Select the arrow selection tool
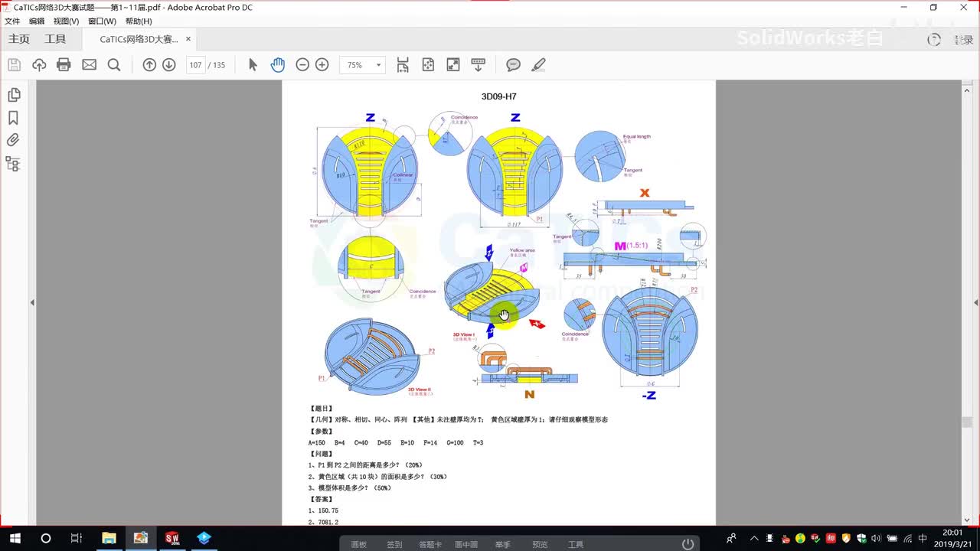This screenshot has width=980, height=551. point(253,65)
